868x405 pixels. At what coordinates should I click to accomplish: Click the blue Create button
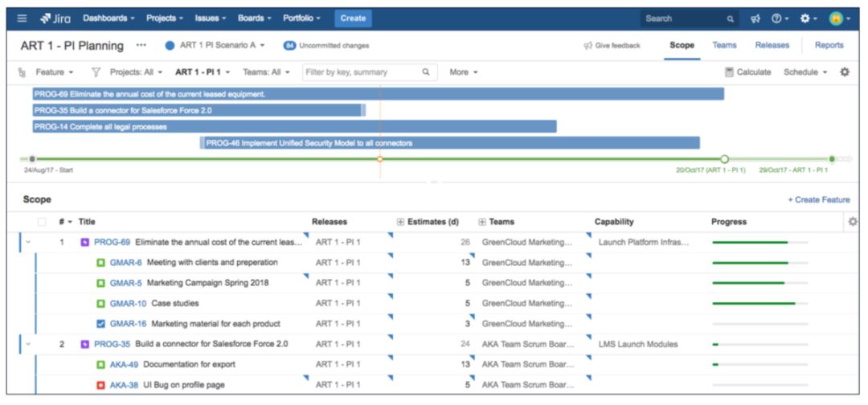coord(353,18)
